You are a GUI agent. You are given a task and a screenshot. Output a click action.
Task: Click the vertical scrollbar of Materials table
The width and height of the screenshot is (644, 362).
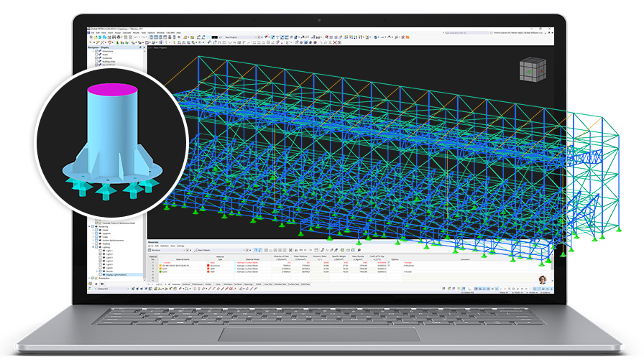point(551,263)
